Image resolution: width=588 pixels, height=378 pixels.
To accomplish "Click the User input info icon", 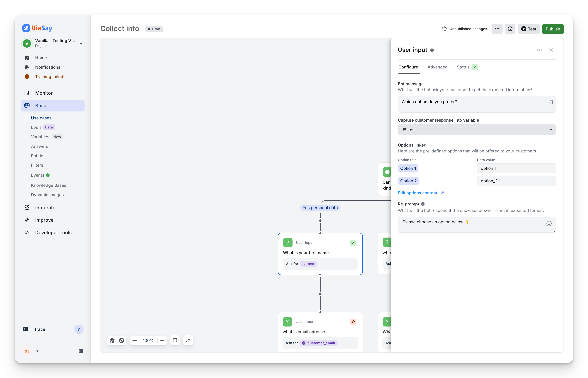I will [x=432, y=50].
